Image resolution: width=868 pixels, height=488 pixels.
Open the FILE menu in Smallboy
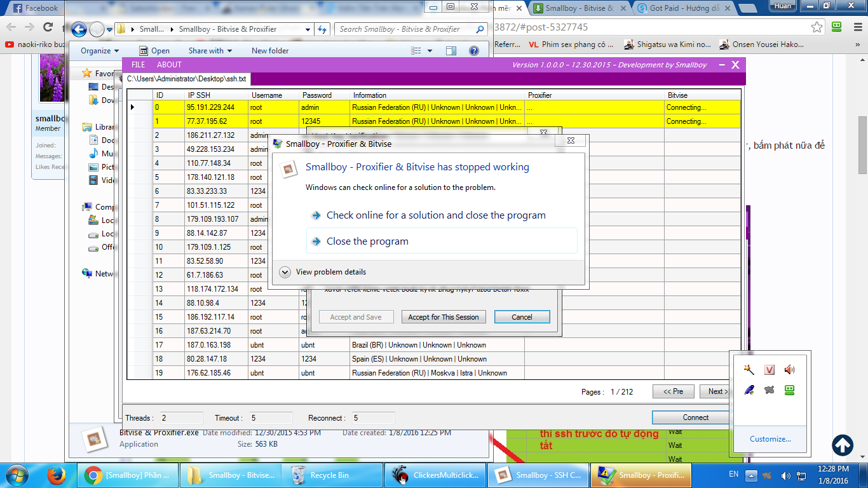pos(138,65)
